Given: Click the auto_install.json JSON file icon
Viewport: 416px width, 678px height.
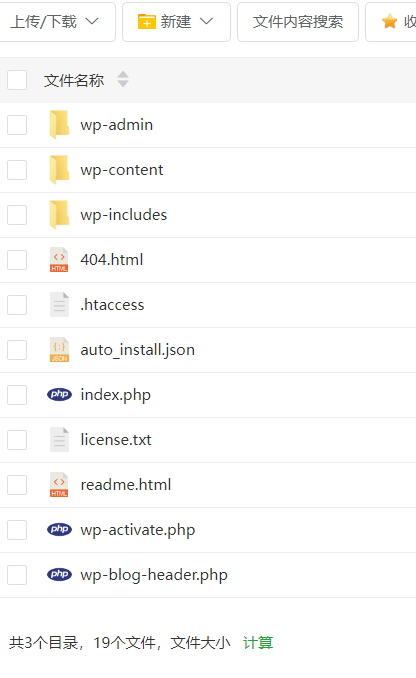Looking at the screenshot, I should (x=59, y=350).
